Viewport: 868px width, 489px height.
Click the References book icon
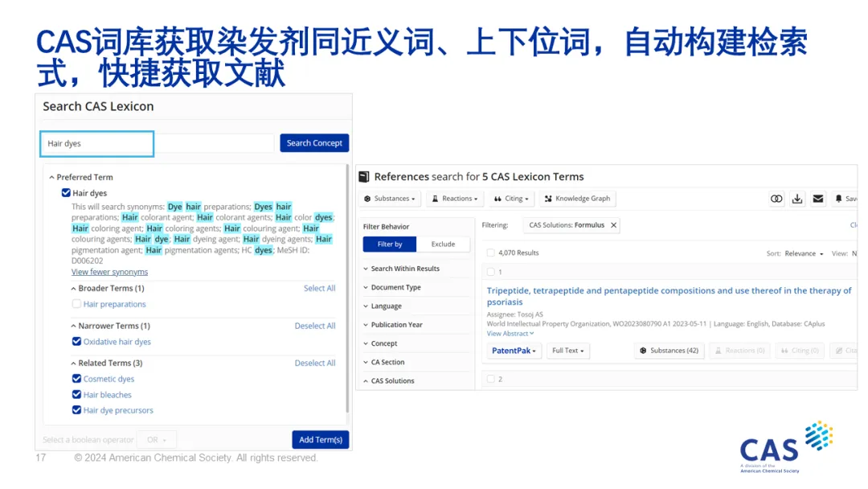[364, 177]
